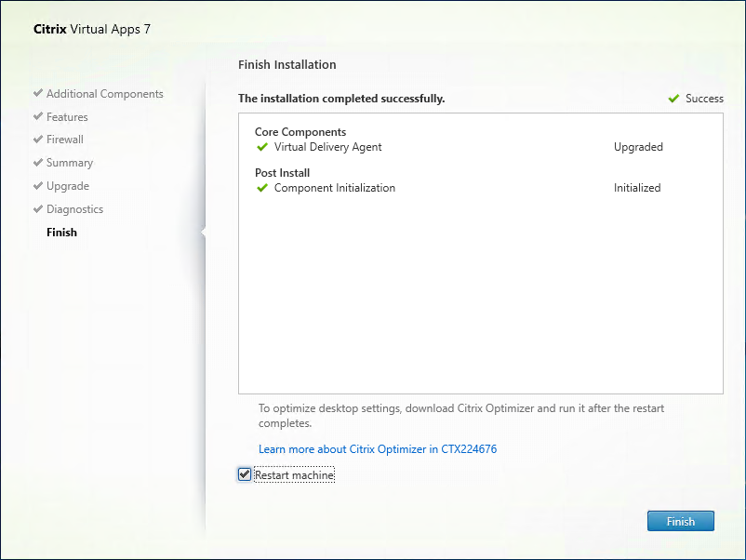Viewport: 746px width, 560px height.
Task: Click the green Success checkmark icon
Action: pyautogui.click(x=673, y=99)
